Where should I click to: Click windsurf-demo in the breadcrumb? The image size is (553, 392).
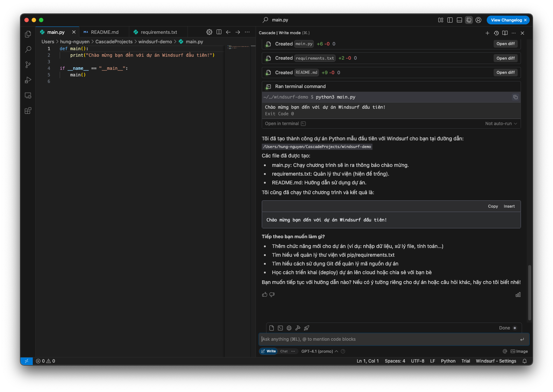155,42
